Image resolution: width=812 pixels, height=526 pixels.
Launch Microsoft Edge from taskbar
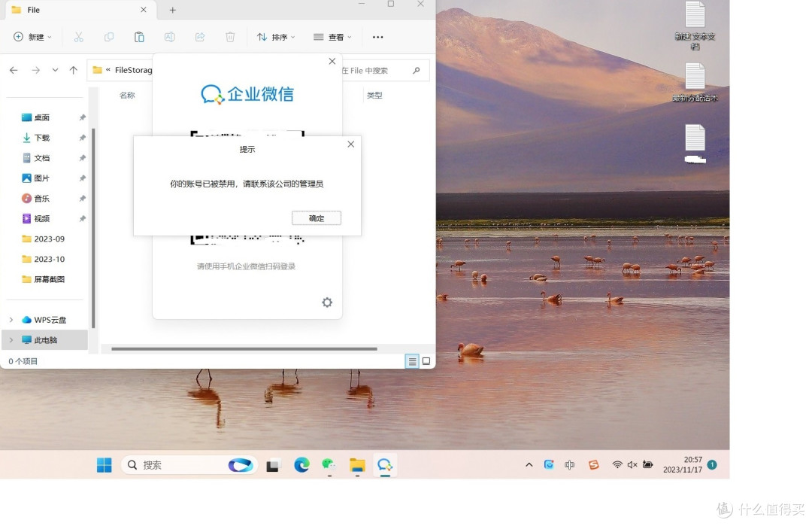point(301,465)
